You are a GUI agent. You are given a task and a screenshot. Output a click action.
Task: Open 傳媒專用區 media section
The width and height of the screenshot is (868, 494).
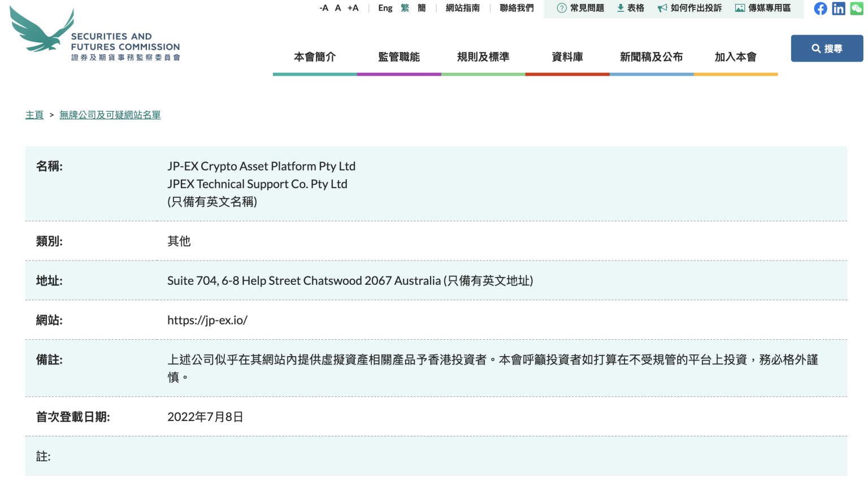pyautogui.click(x=762, y=8)
